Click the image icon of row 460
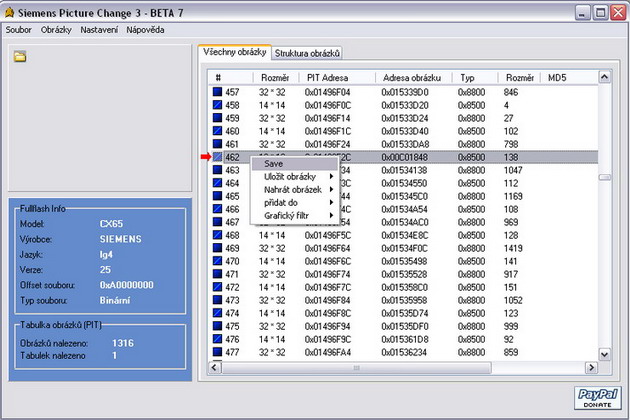 click(x=217, y=131)
